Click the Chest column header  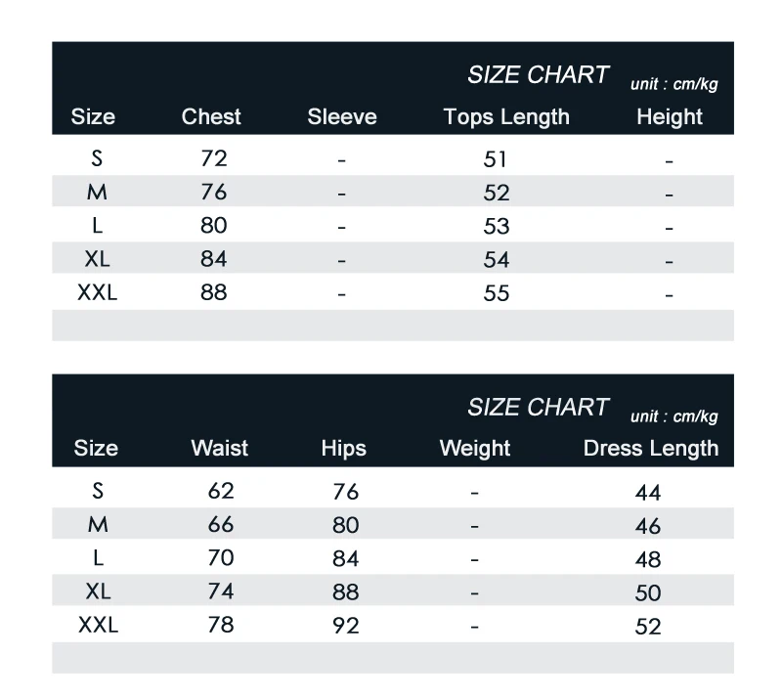click(x=211, y=116)
